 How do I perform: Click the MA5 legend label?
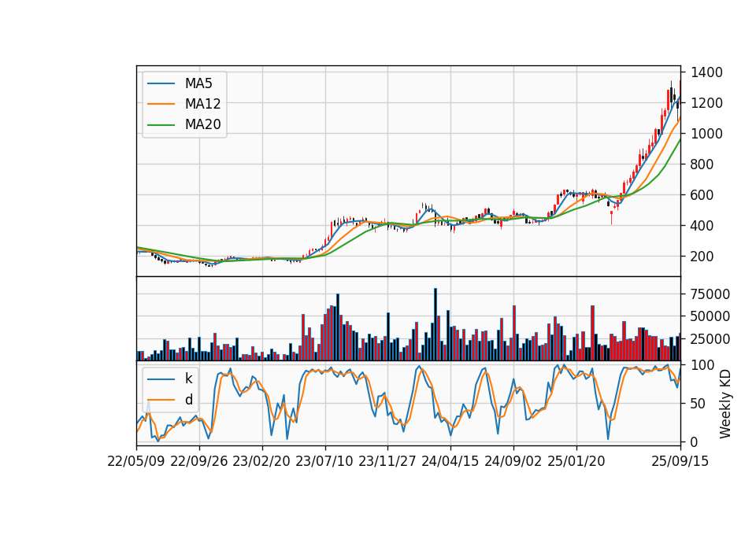coord(198,83)
